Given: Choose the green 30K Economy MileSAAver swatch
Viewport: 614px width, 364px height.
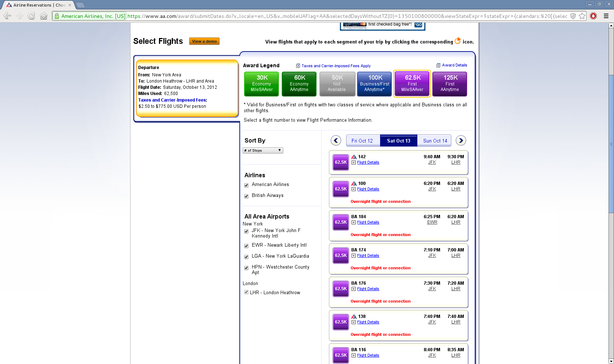Looking at the screenshot, I should pos(261,84).
